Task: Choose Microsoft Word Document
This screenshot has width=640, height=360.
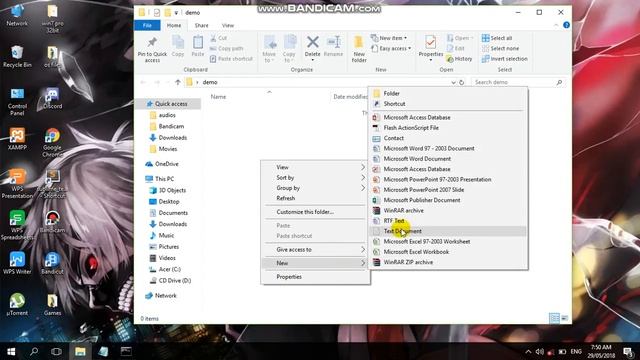Action: coord(448,159)
